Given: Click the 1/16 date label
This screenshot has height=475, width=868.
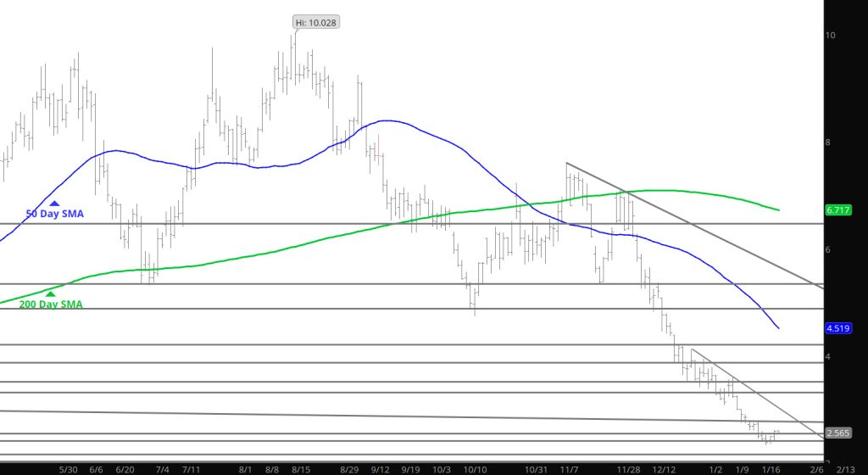Looking at the screenshot, I should [771, 468].
